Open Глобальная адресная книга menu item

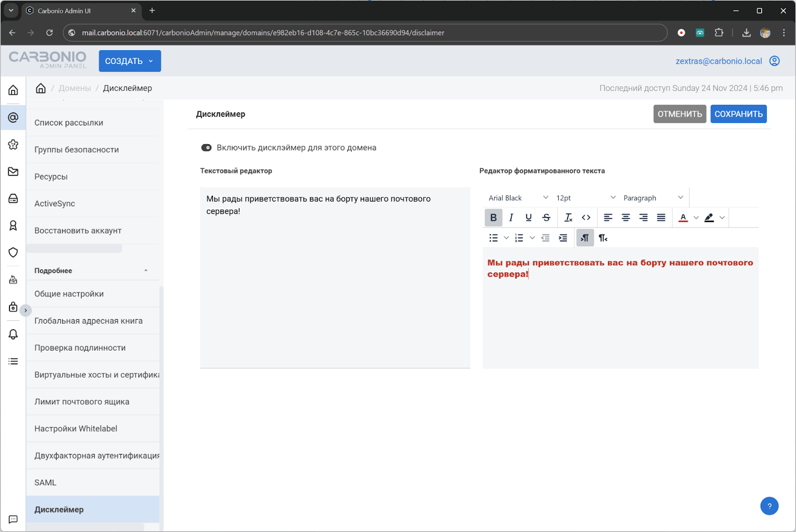pyautogui.click(x=93, y=321)
